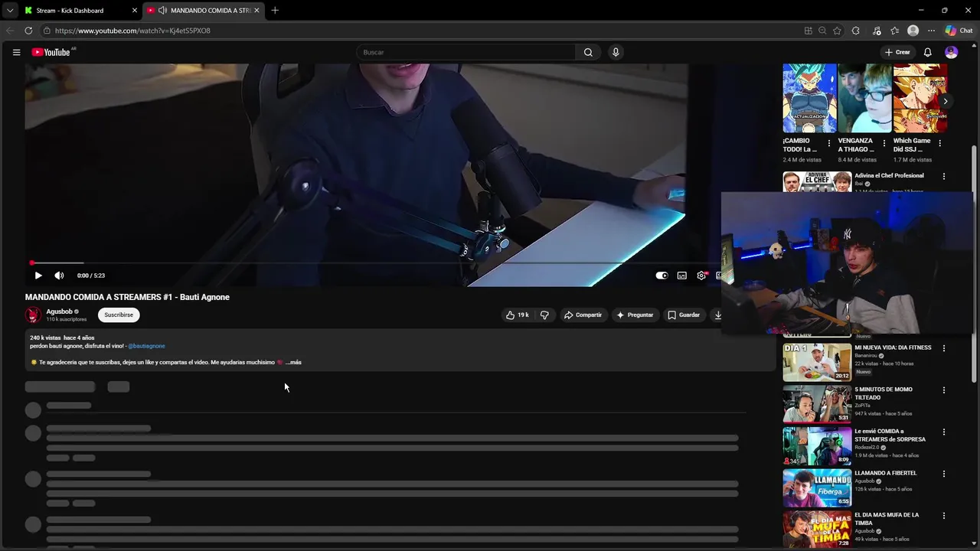980x551 pixels.
Task: Click the Crear button
Action: [x=897, y=52]
